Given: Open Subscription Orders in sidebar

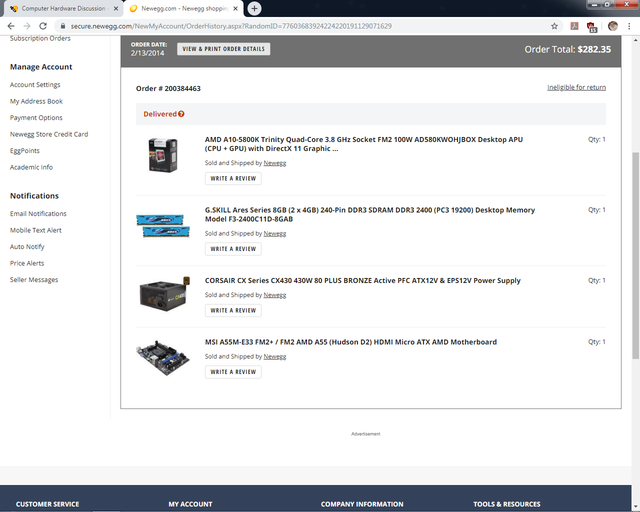Looking at the screenshot, I should [x=40, y=38].
